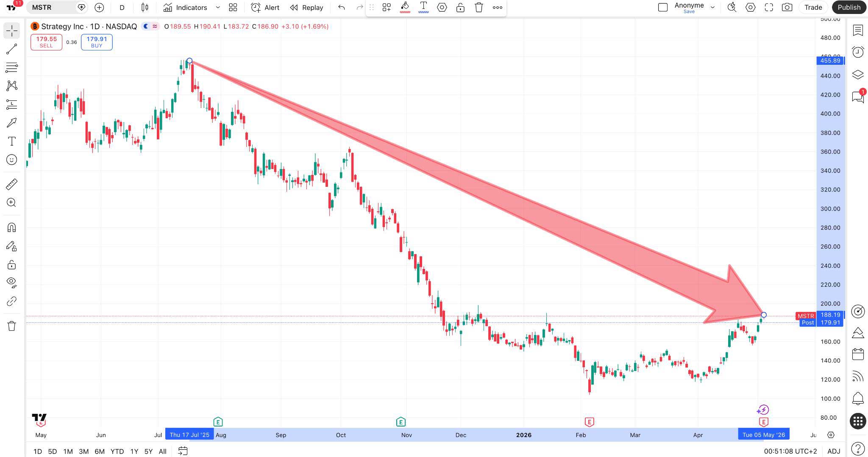Open drawing templates in floating toolbar
The width and height of the screenshot is (868, 457).
click(387, 7)
